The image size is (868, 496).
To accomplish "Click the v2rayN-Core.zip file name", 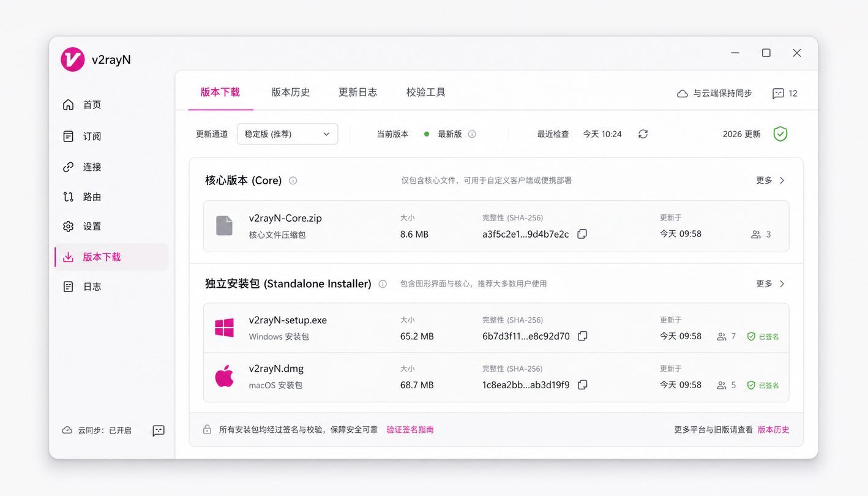I will tap(285, 218).
